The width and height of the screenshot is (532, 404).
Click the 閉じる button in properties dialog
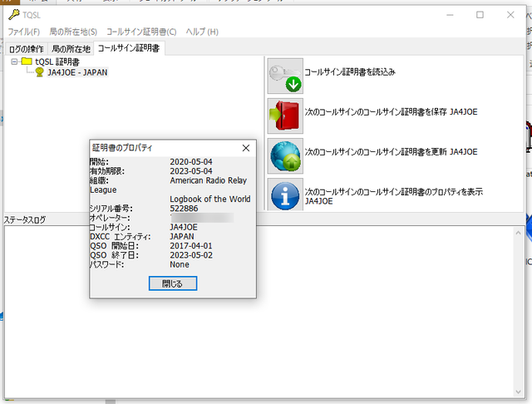pos(173,283)
